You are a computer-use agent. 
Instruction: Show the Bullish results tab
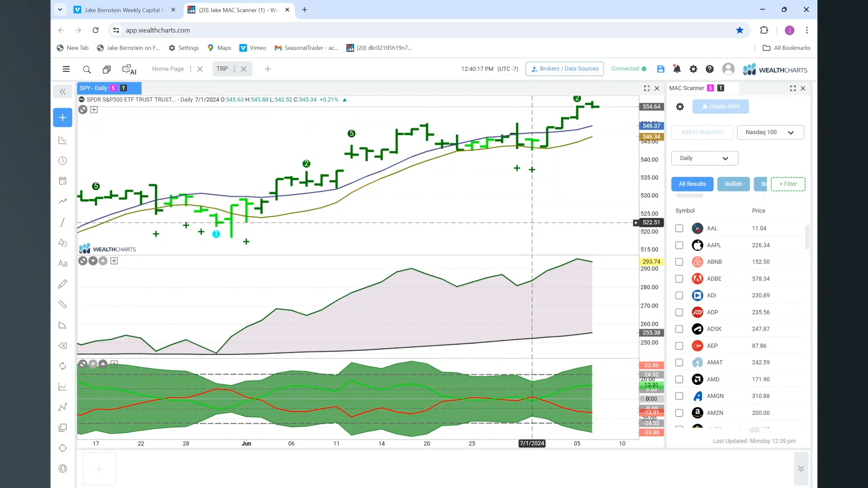733,184
